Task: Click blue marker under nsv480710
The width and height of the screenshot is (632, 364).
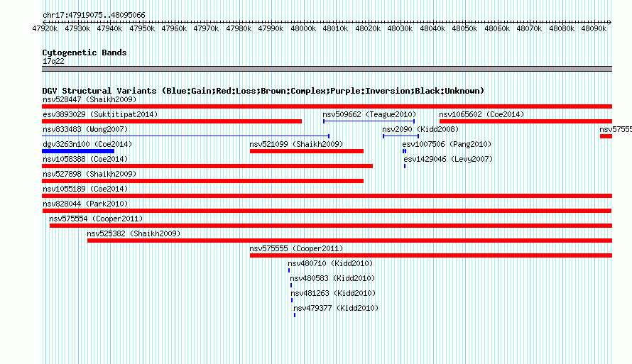Action: (289, 270)
